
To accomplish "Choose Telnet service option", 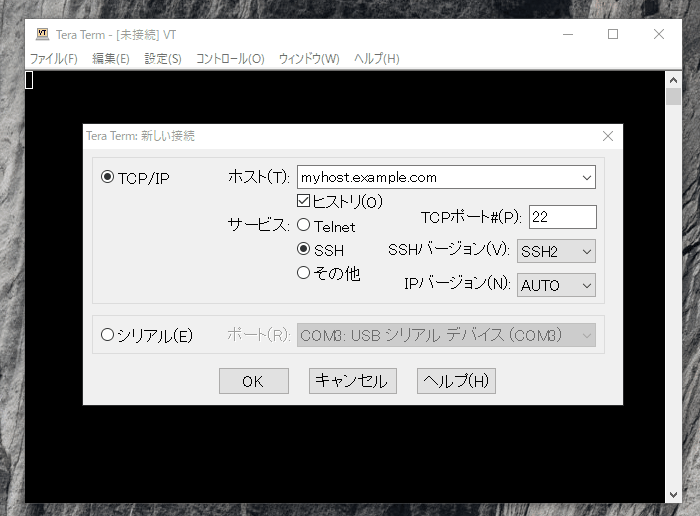I will (304, 225).
